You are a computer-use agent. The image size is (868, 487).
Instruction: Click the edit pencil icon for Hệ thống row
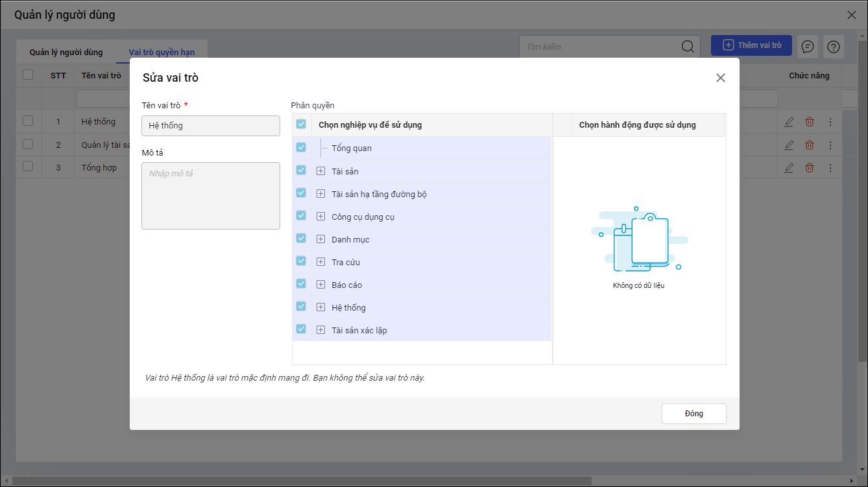(789, 122)
